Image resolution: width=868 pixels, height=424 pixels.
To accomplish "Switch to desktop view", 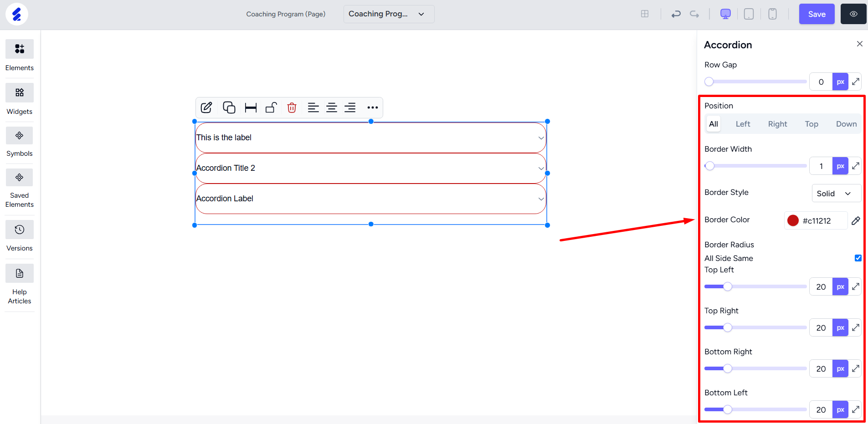I will [x=725, y=14].
